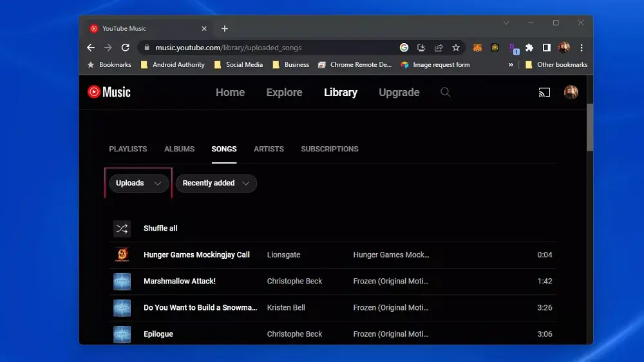Open the search magnifier in YouTube Music
Image resolution: width=644 pixels, height=362 pixels.
coord(445,92)
